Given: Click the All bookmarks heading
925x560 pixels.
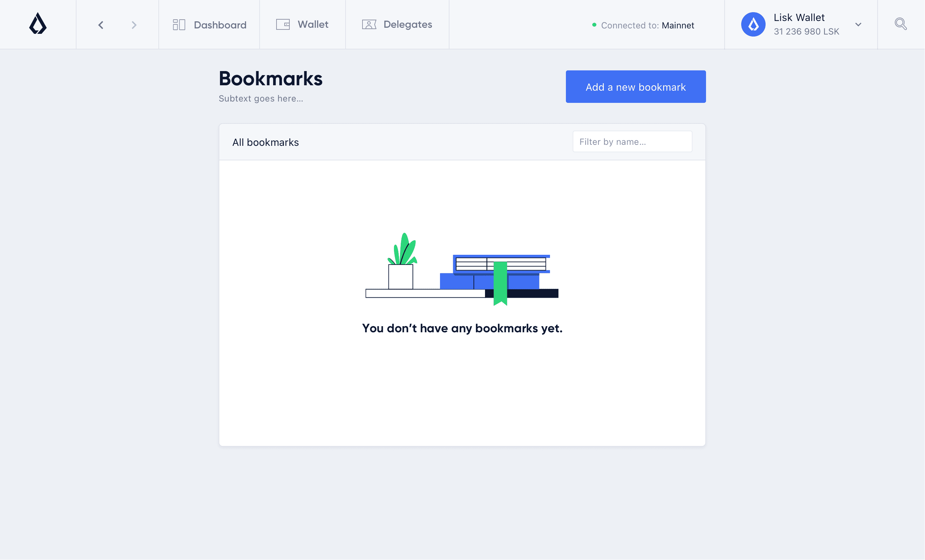Looking at the screenshot, I should pyautogui.click(x=265, y=142).
